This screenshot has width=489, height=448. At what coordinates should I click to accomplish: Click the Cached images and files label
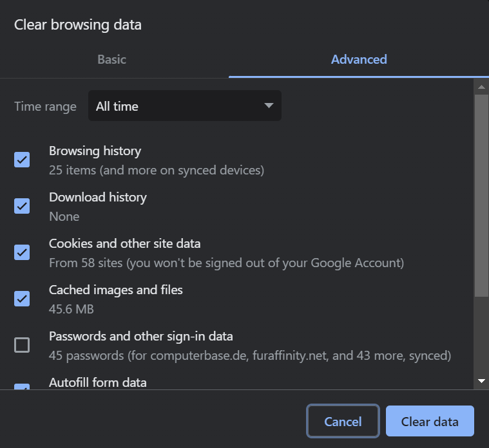coord(116,290)
